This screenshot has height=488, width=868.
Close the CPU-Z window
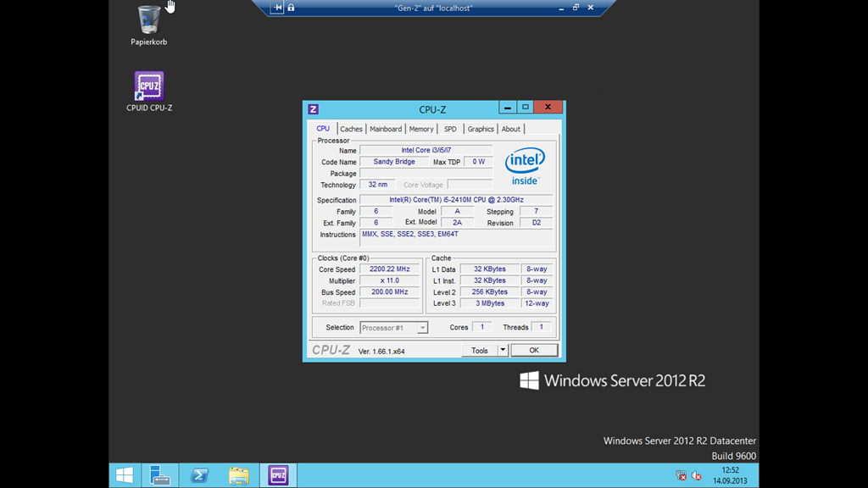[548, 108]
